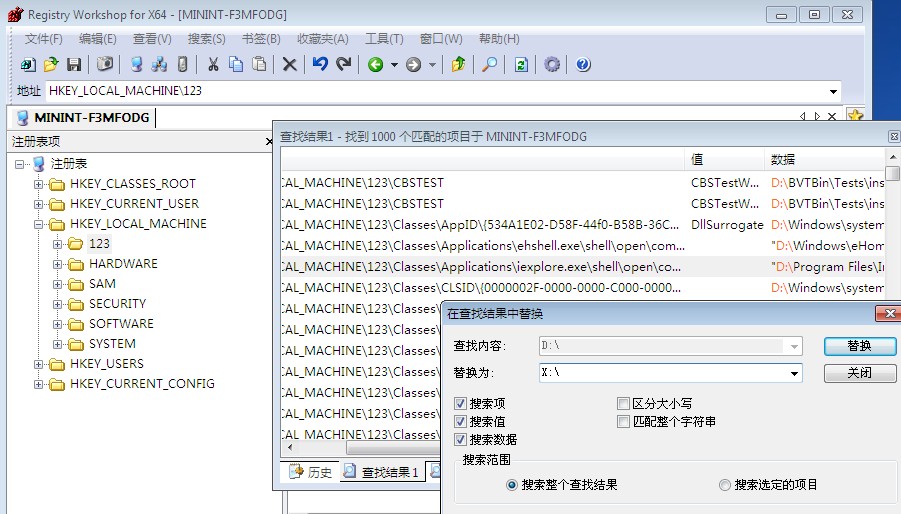Image resolution: width=901 pixels, height=514 pixels.
Task: Click the green back navigation icon
Action: 376,65
